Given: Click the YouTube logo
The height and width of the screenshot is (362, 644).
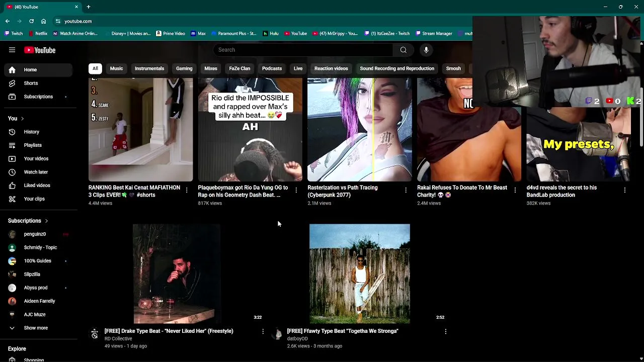Looking at the screenshot, I should click(x=40, y=50).
